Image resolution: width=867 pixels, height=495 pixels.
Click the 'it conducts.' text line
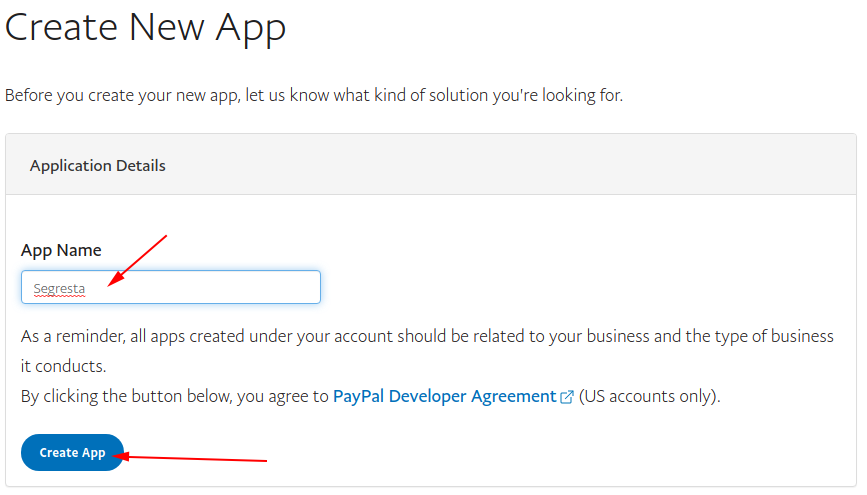click(x=63, y=366)
